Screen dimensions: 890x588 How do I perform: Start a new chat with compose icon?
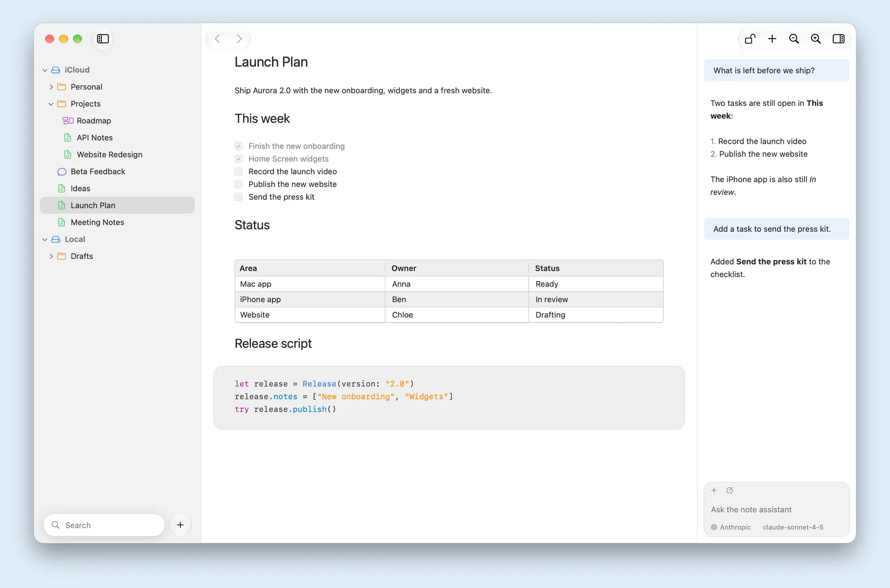point(730,490)
